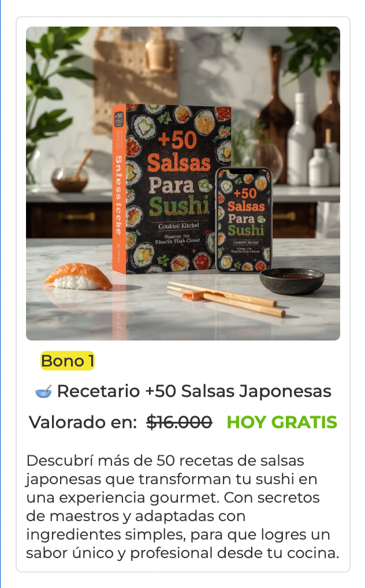Click the crossed-out $16.000 price
Viewport: 365px width, 588px height.
click(x=179, y=422)
